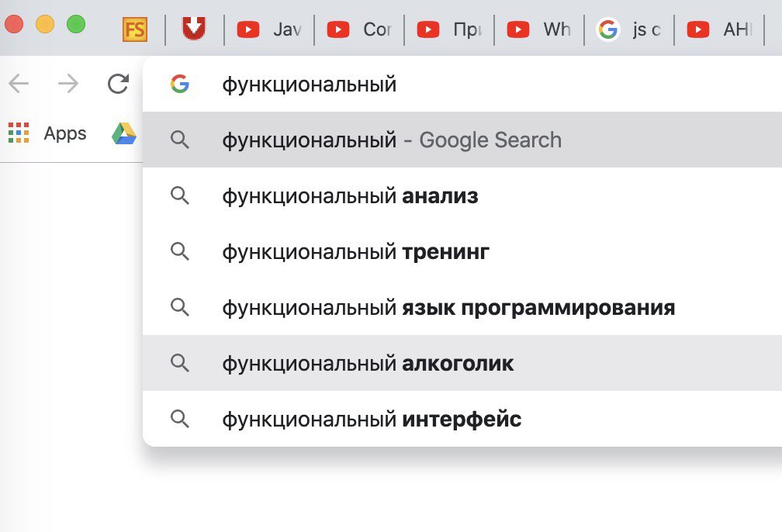Select suggestion функциональный интерфейс
The image size is (782, 532).
(x=462, y=419)
